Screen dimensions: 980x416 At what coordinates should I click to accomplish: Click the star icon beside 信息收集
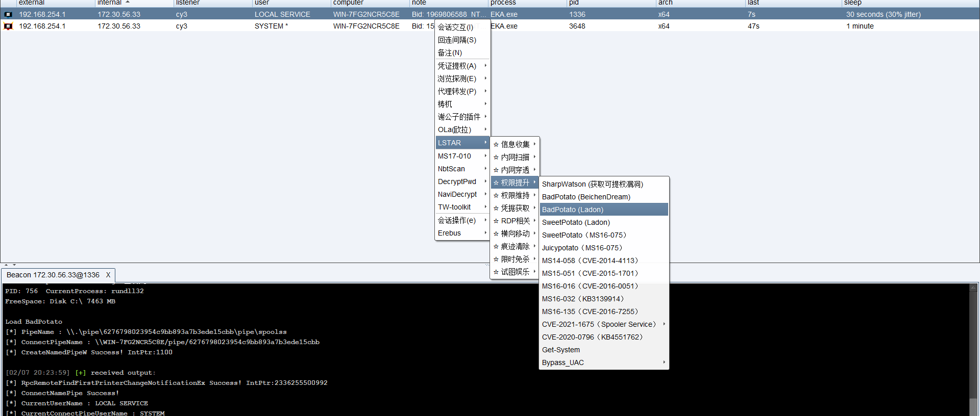tap(496, 145)
